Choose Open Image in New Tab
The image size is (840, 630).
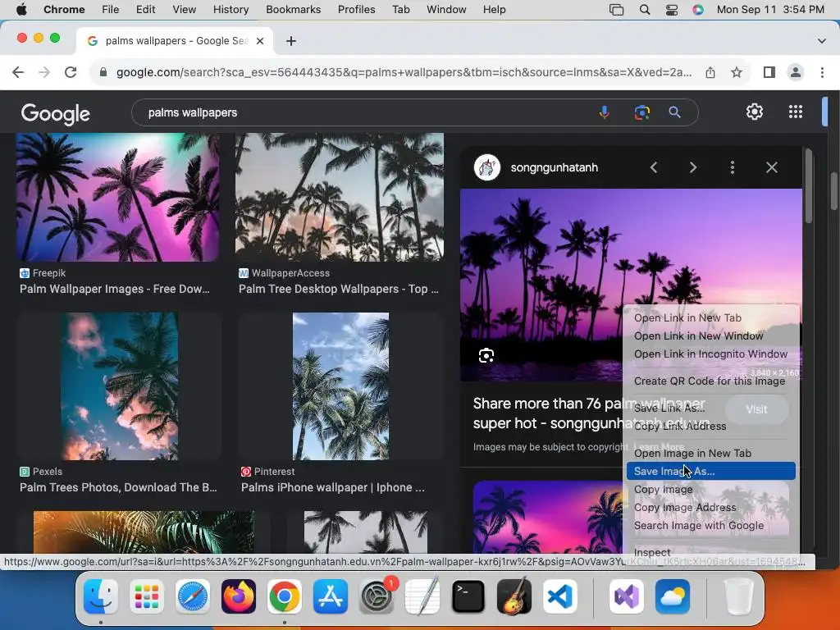click(x=711, y=453)
